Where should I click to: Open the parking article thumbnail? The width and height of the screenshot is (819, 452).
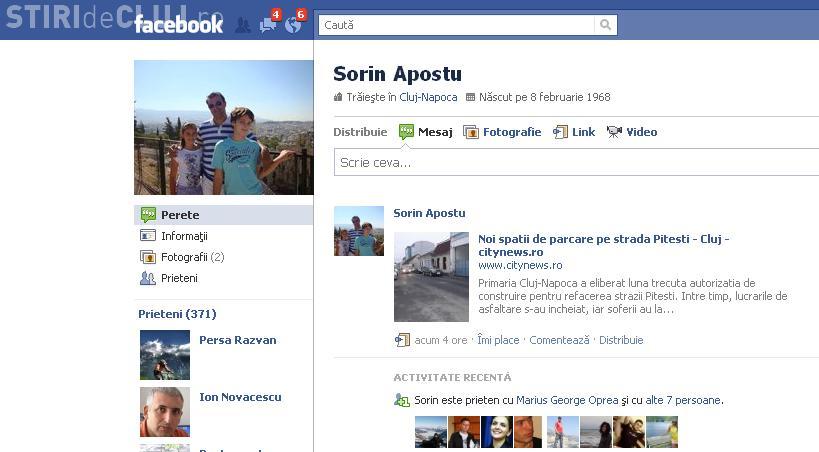coord(431,277)
